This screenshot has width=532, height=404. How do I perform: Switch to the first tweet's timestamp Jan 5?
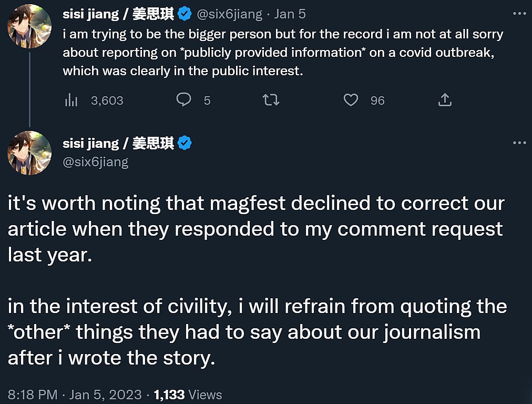point(290,14)
